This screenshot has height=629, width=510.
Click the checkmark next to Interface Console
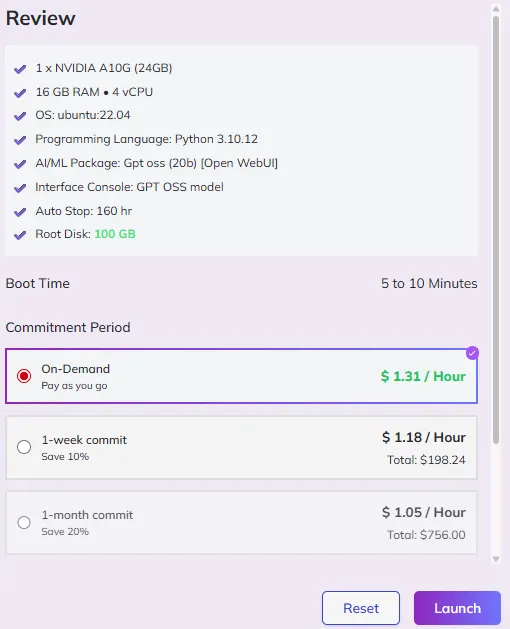point(20,188)
